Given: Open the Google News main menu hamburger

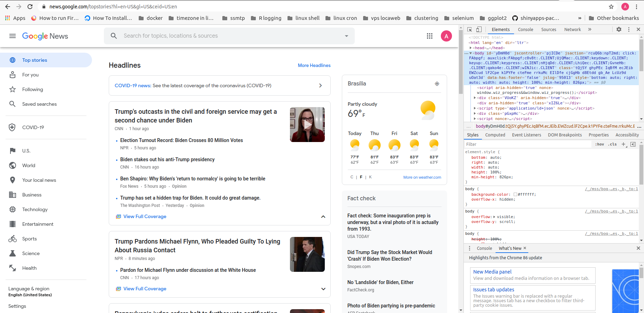Looking at the screenshot, I should pos(13,36).
